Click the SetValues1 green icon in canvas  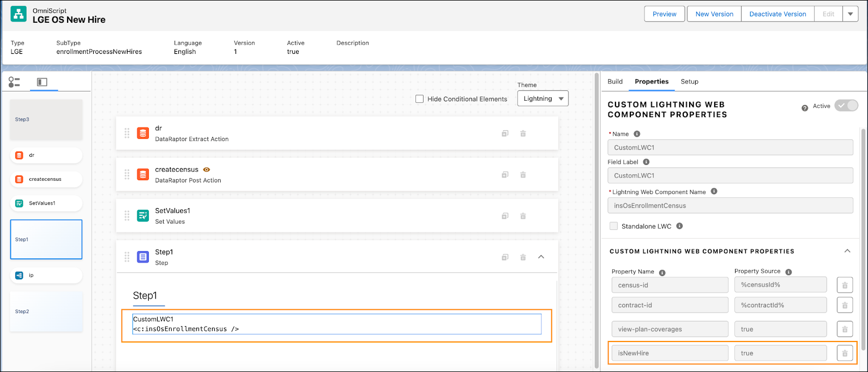coord(143,216)
